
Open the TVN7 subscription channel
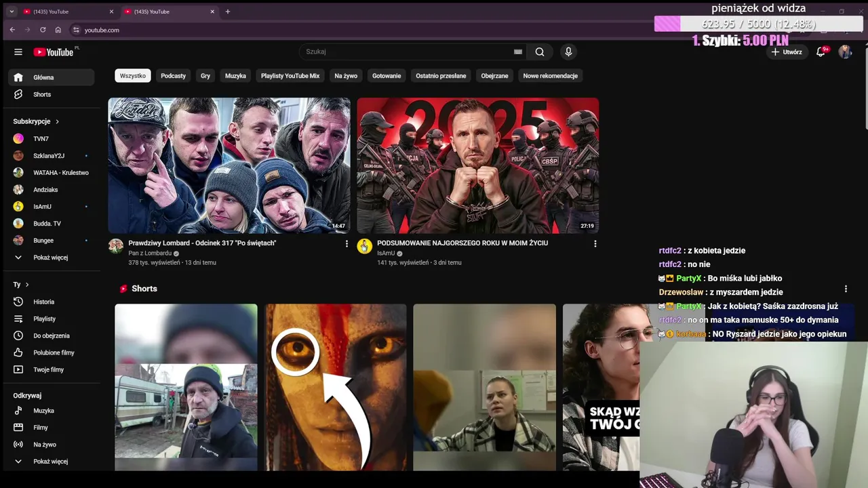click(51, 138)
